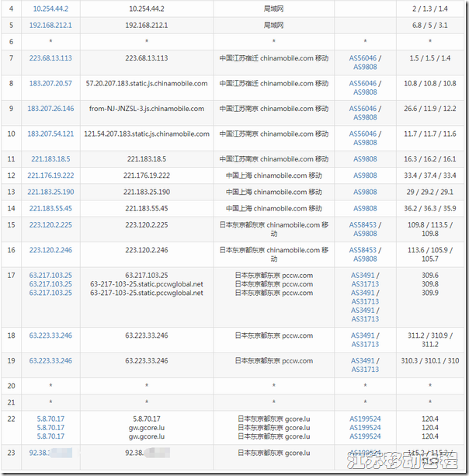The height and width of the screenshot is (476, 469).
Task: Select latency 10.8 / 10.8 / 10.8
Action: pos(430,83)
